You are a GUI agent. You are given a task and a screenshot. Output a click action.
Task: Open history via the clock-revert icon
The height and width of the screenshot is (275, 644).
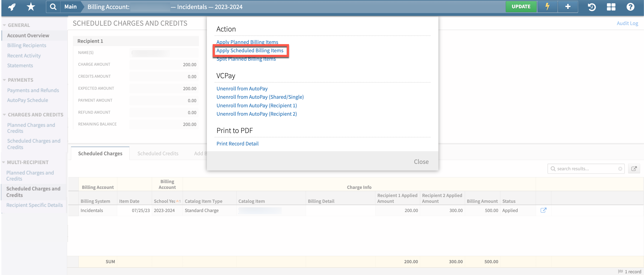point(591,7)
